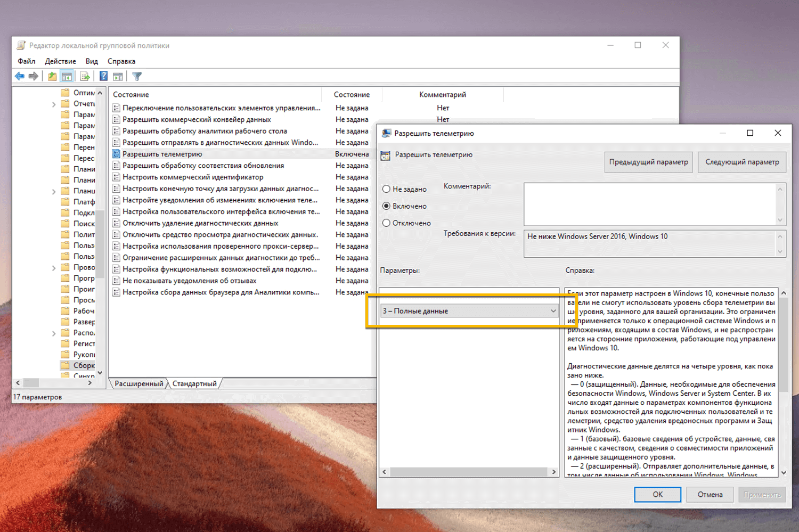This screenshot has height=532, width=799.
Task: Select the 'Отключено' radio button
Action: 386,223
